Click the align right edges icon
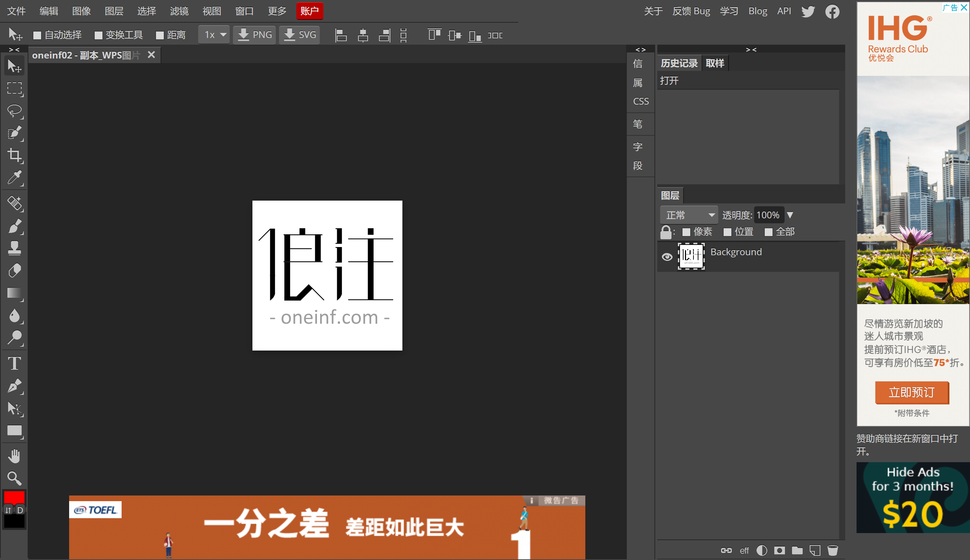The width and height of the screenshot is (970, 560). coord(384,35)
